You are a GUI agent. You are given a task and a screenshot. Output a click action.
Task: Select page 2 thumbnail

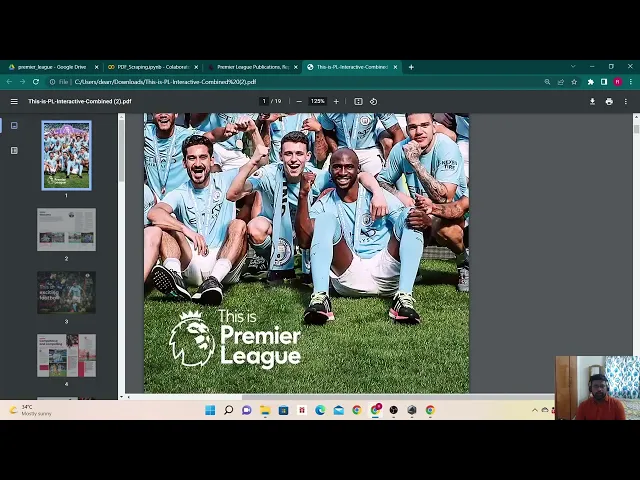point(67,229)
